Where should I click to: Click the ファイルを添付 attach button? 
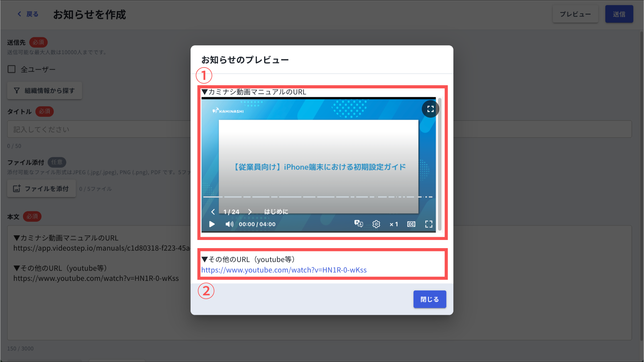[42, 189]
